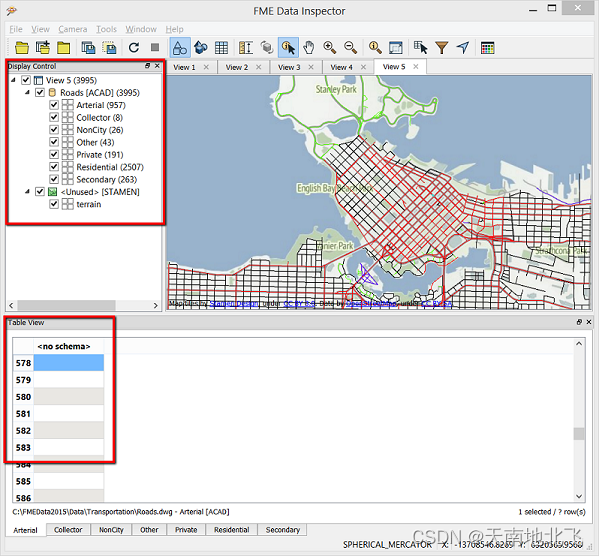Toggle the Table View grid icon
This screenshot has width=599, height=556.
coord(221,48)
